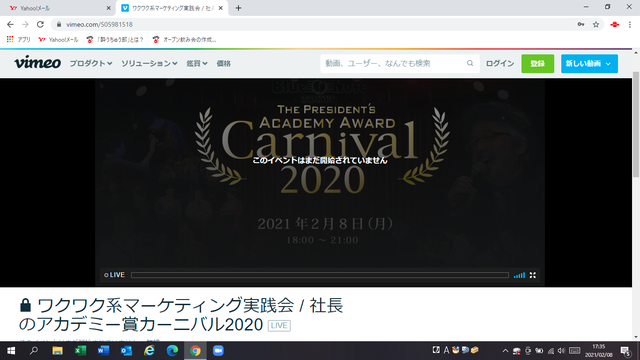Image resolution: width=640 pixels, height=360 pixels.
Task: Adjust the player volume bars
Action: click(x=519, y=275)
